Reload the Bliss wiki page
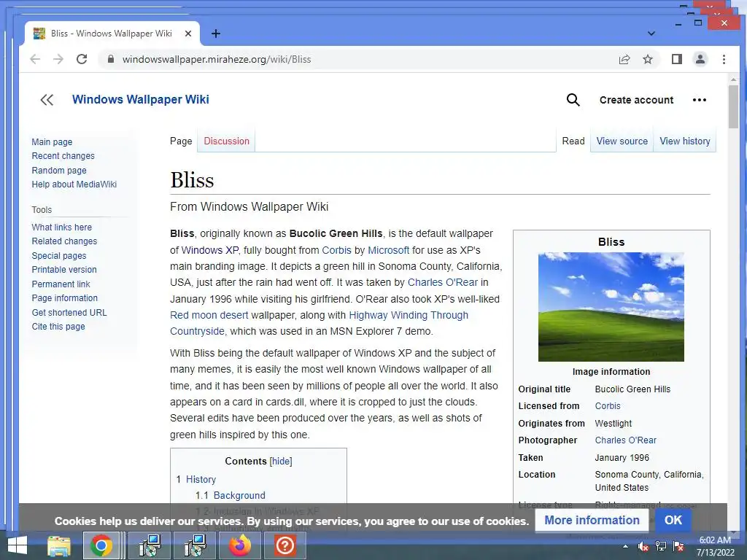The width and height of the screenshot is (747, 560). [82, 59]
